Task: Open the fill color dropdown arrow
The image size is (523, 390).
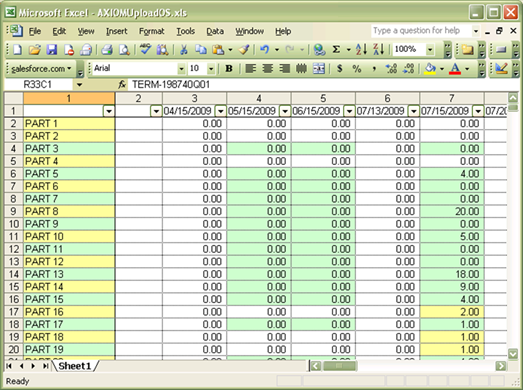Action: point(442,69)
